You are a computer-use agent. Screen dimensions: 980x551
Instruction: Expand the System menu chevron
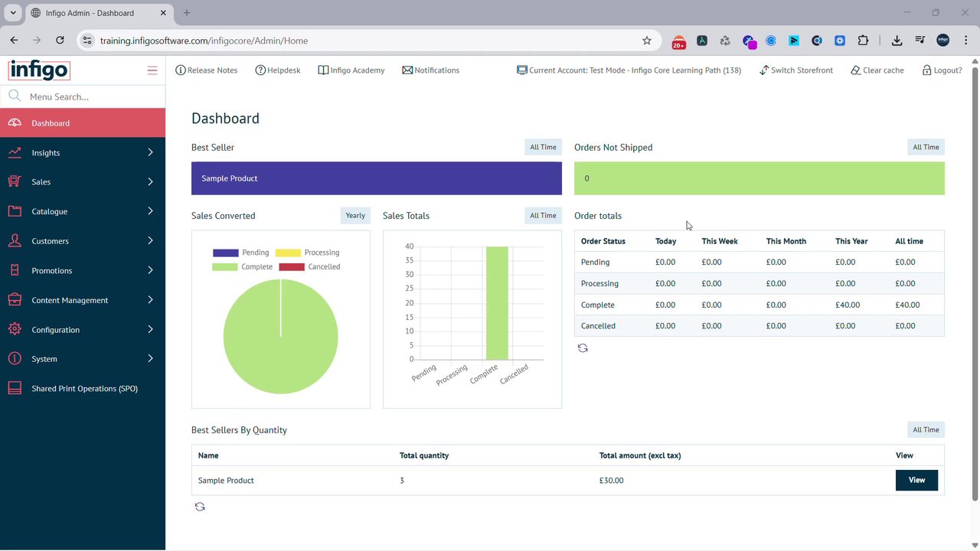click(150, 359)
